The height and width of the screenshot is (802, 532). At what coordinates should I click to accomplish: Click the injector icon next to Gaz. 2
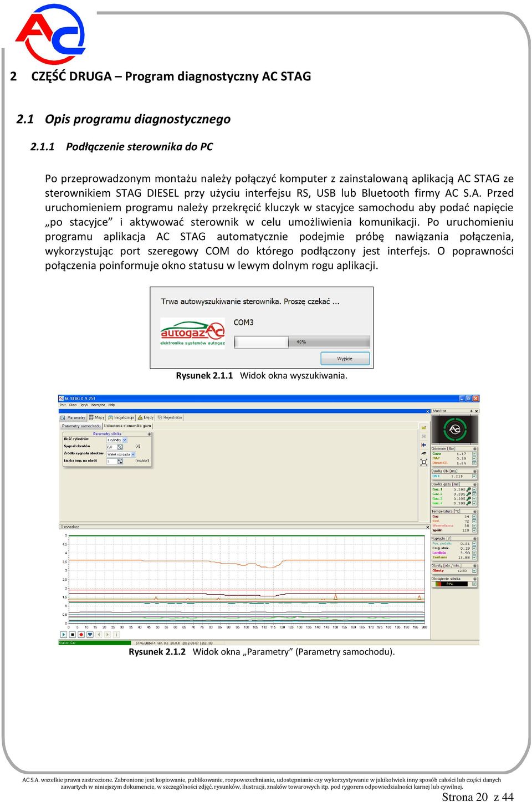click(x=469, y=494)
